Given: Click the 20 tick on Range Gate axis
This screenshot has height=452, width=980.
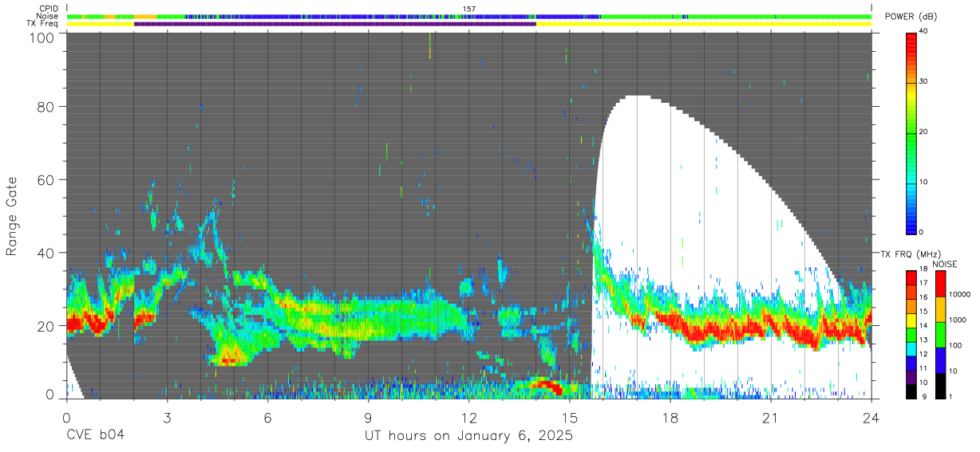Looking at the screenshot, I should 46,326.
